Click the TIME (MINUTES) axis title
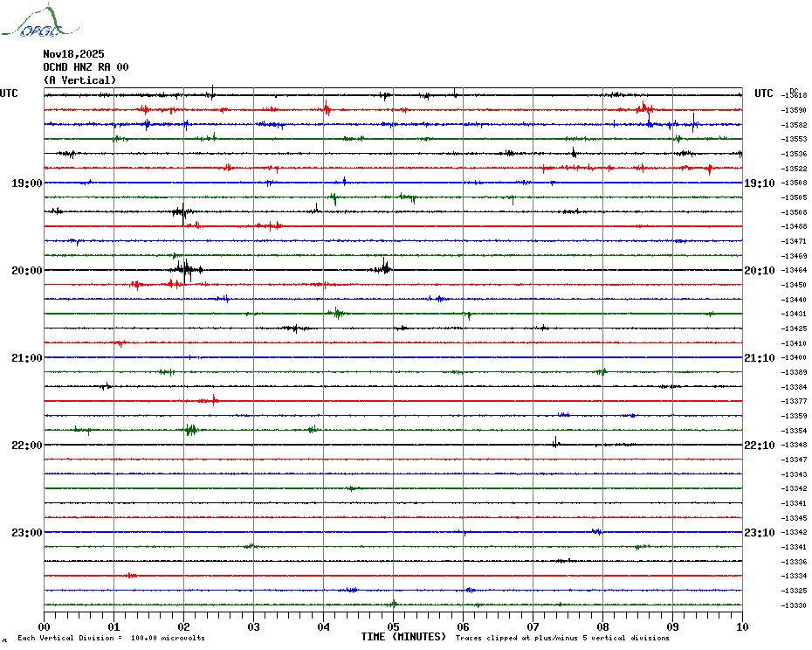This screenshot has width=812, height=650. [403, 637]
